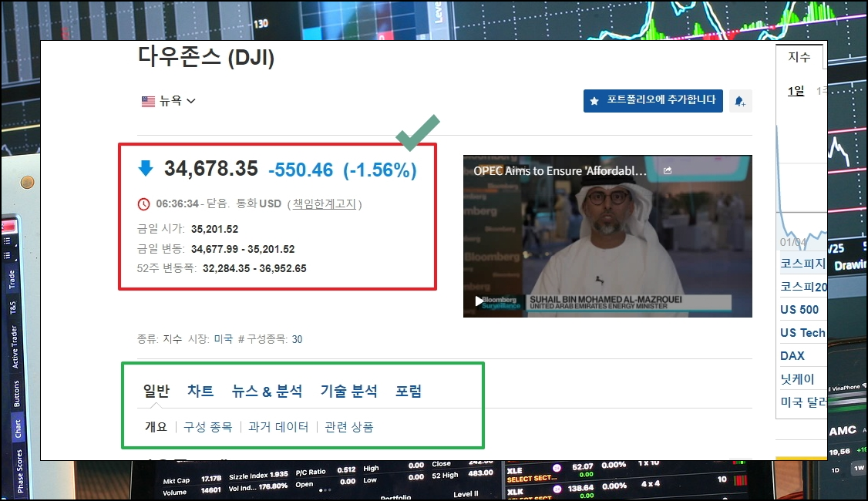The width and height of the screenshot is (868, 501).
Task: Open the 미국 달러 index link
Action: coord(802,402)
